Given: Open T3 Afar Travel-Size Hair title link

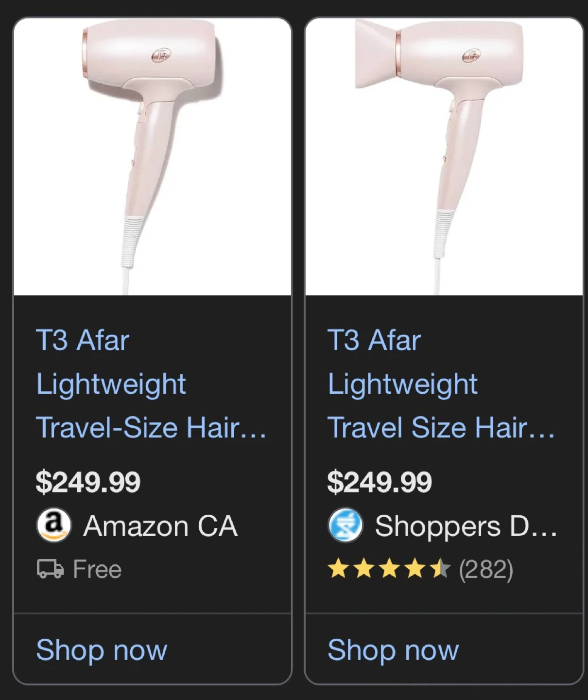Looking at the screenshot, I should [x=151, y=384].
